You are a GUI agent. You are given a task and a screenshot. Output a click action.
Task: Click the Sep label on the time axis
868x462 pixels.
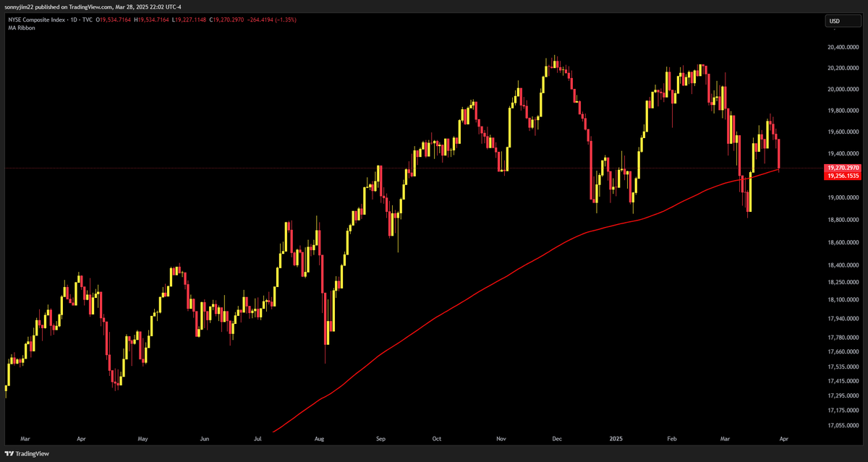coord(381,439)
